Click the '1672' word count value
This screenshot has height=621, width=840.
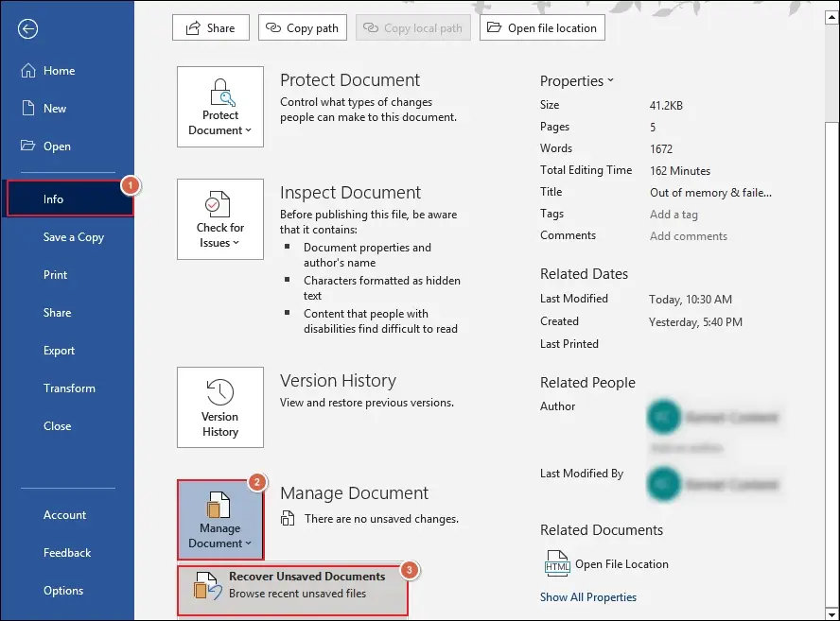661,148
